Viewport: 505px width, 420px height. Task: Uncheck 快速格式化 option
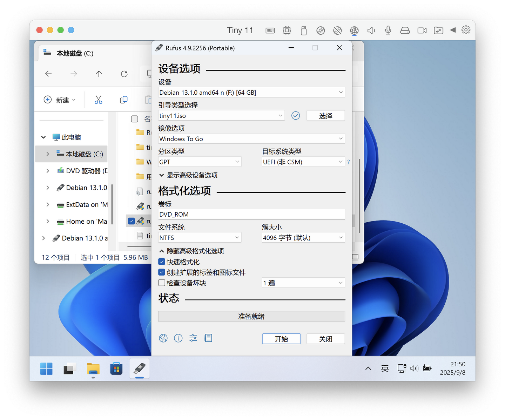tap(162, 262)
